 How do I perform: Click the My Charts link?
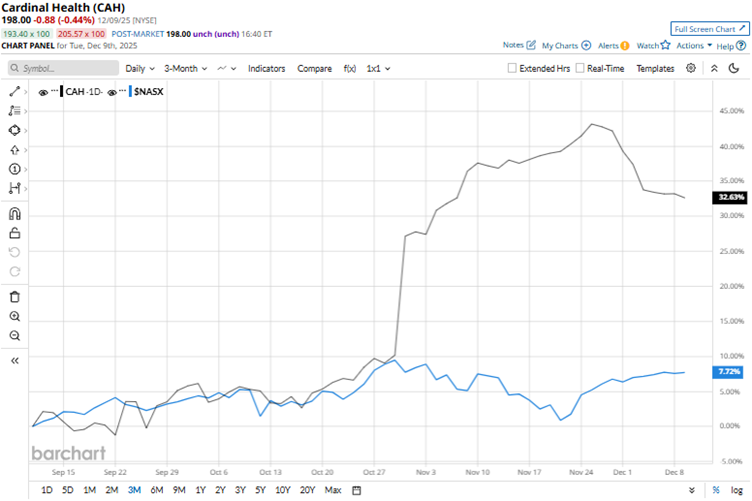pos(560,46)
